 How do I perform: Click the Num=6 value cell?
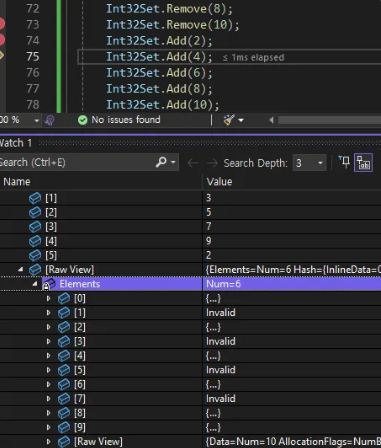click(292, 284)
